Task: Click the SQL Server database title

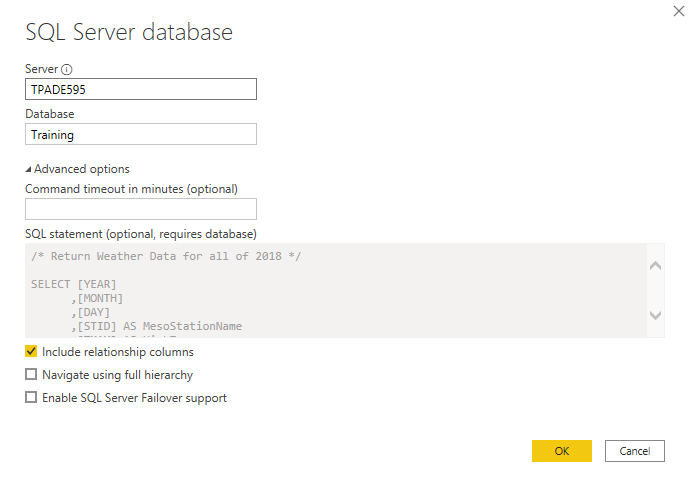Action: tap(129, 32)
